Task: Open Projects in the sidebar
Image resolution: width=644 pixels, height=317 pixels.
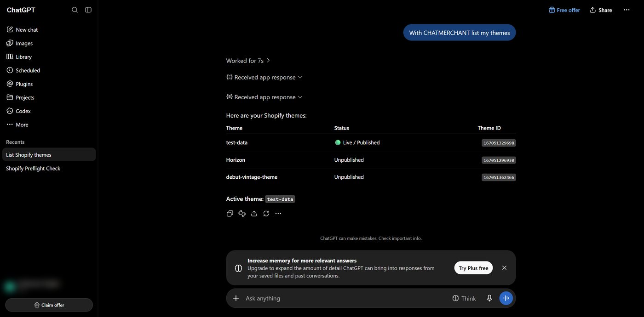Action: [x=48, y=97]
